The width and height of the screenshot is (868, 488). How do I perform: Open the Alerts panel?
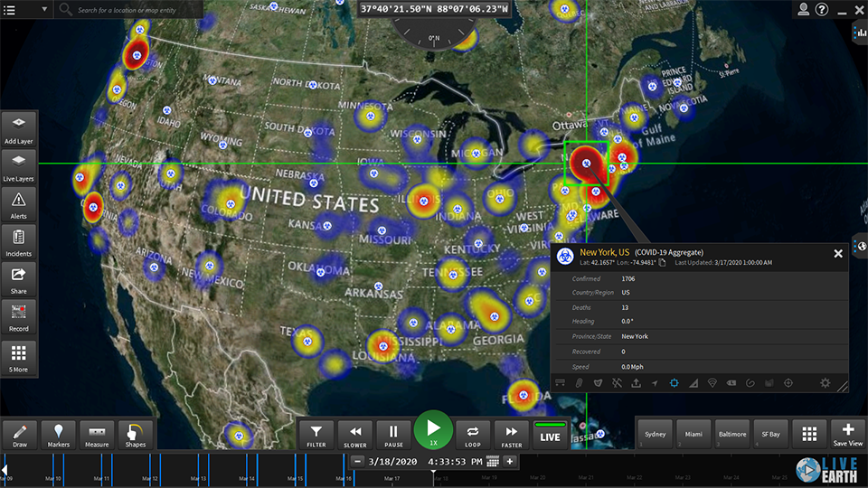[19, 205]
